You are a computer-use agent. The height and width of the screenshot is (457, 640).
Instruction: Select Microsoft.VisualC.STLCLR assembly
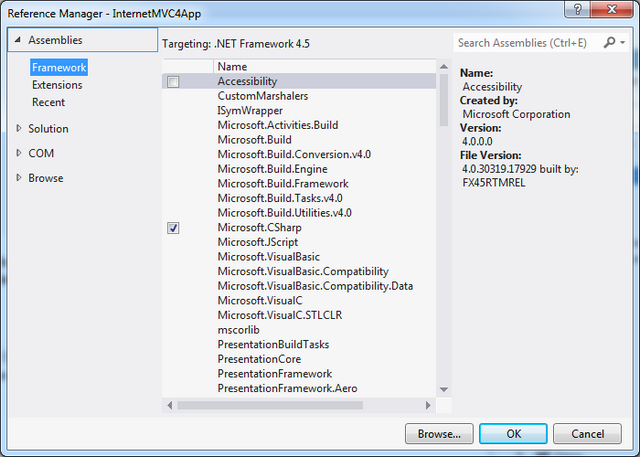299,315
